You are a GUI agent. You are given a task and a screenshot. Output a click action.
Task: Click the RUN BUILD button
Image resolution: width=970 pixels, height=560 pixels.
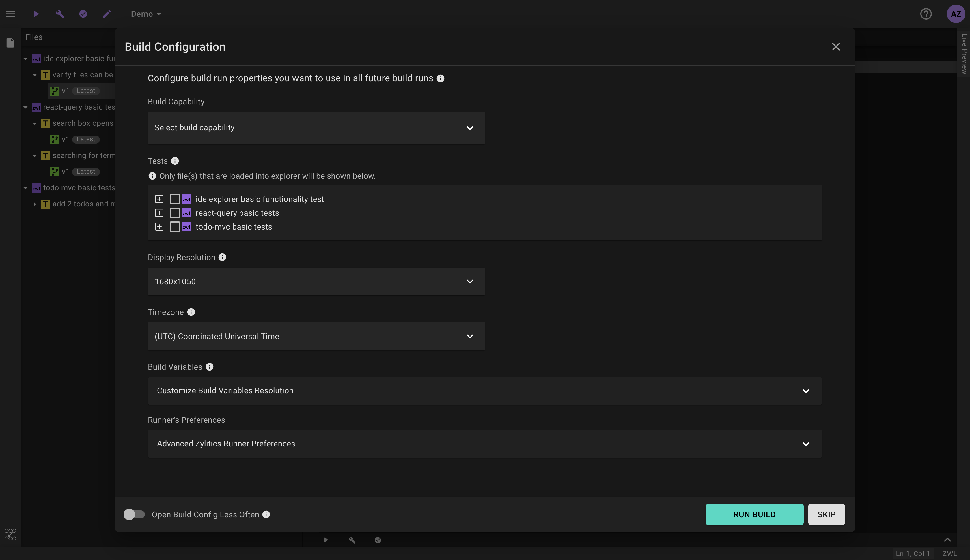click(x=754, y=515)
